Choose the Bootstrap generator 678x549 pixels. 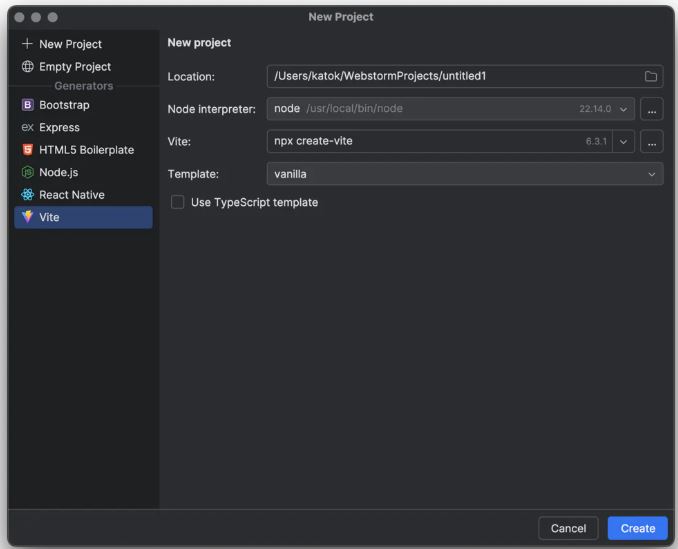83,105
